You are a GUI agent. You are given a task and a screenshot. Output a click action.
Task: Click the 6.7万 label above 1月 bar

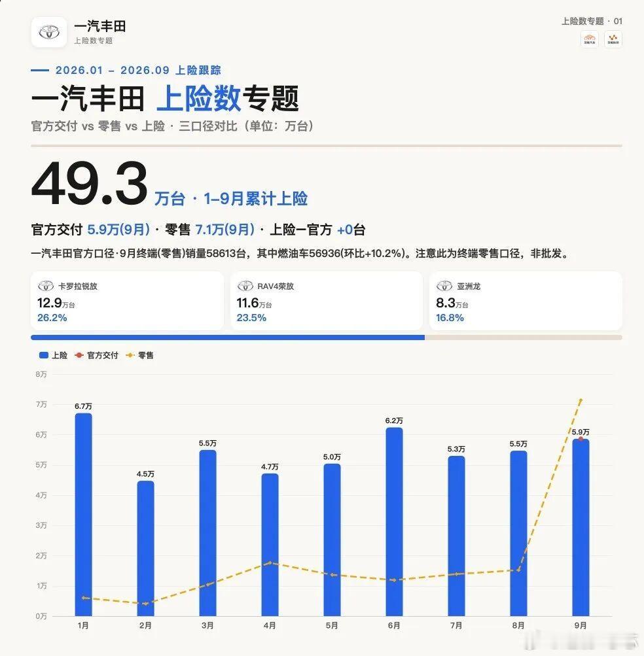tap(83, 406)
